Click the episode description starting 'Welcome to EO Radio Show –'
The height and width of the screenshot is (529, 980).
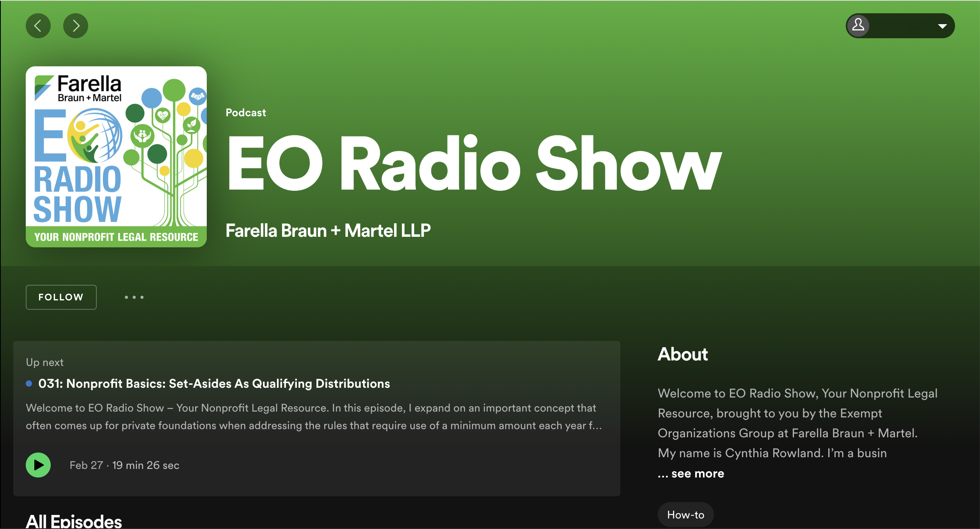[314, 417]
